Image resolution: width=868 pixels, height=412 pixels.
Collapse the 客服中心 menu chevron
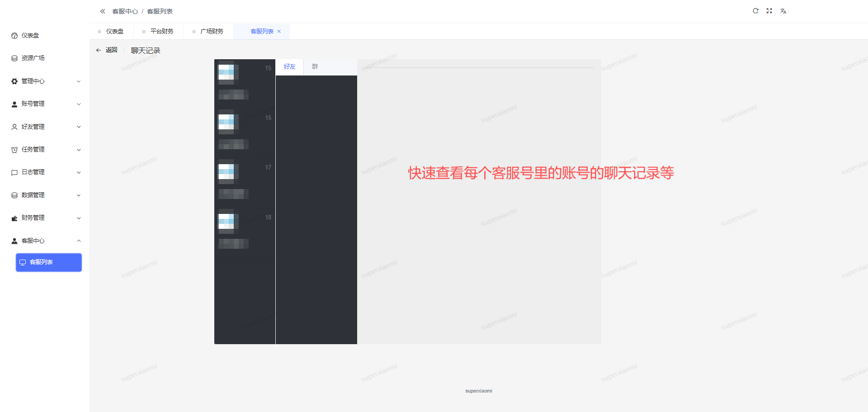tap(79, 241)
